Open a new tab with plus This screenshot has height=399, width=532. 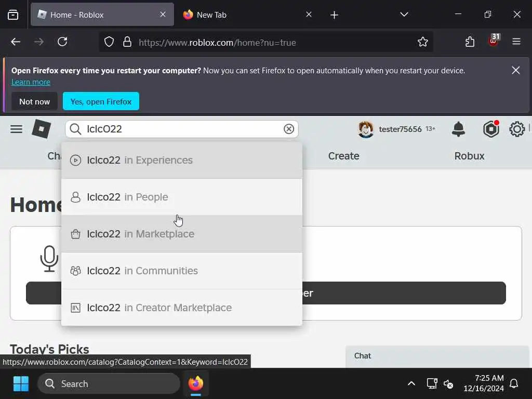pyautogui.click(x=334, y=15)
